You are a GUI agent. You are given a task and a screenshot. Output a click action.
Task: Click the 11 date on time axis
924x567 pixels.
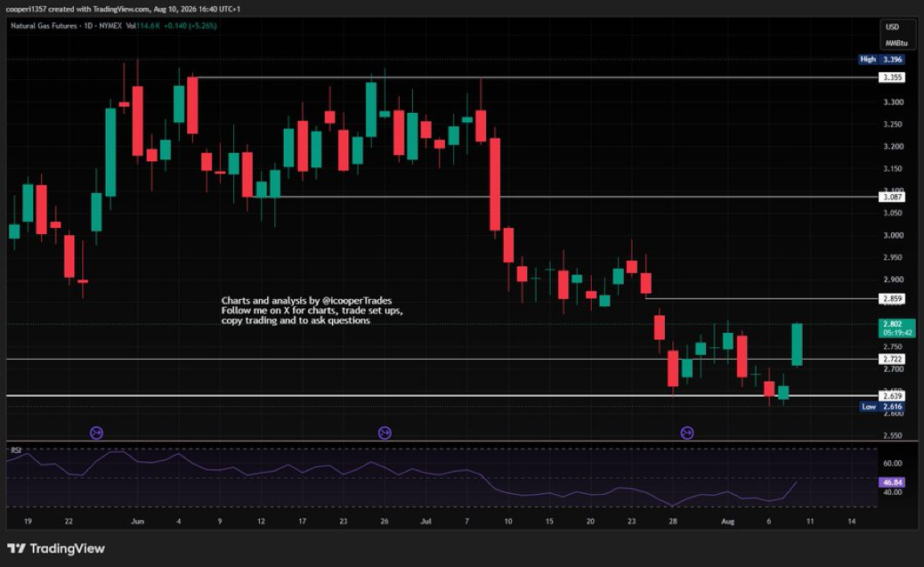tap(810, 521)
